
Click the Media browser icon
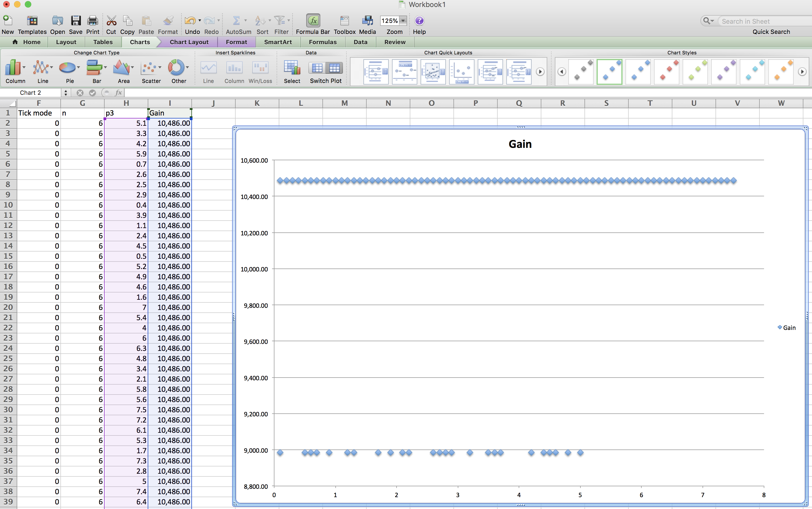pyautogui.click(x=367, y=21)
